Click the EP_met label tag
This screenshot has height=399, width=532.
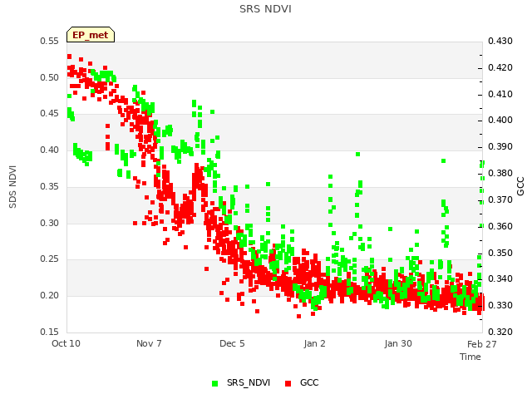click(x=91, y=35)
